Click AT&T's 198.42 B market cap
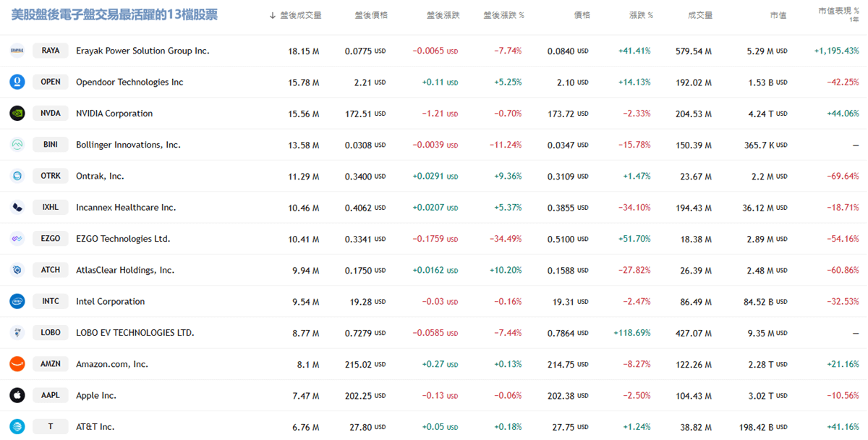The image size is (868, 440). (763, 427)
